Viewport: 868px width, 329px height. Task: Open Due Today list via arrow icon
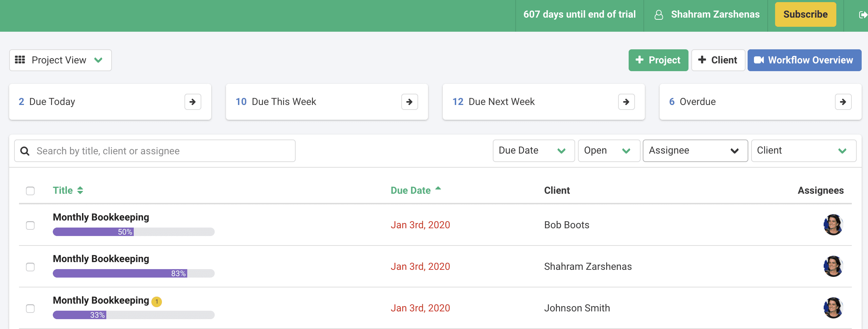[193, 102]
